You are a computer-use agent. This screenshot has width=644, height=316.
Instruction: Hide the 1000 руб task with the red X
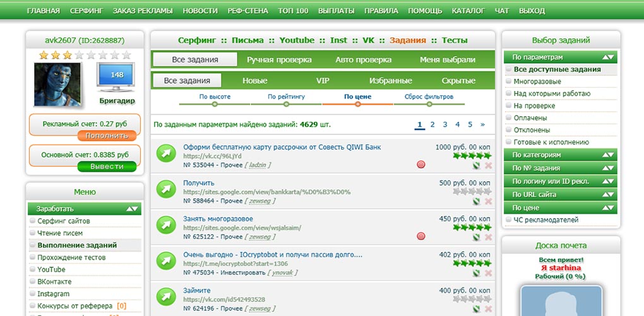(488, 166)
